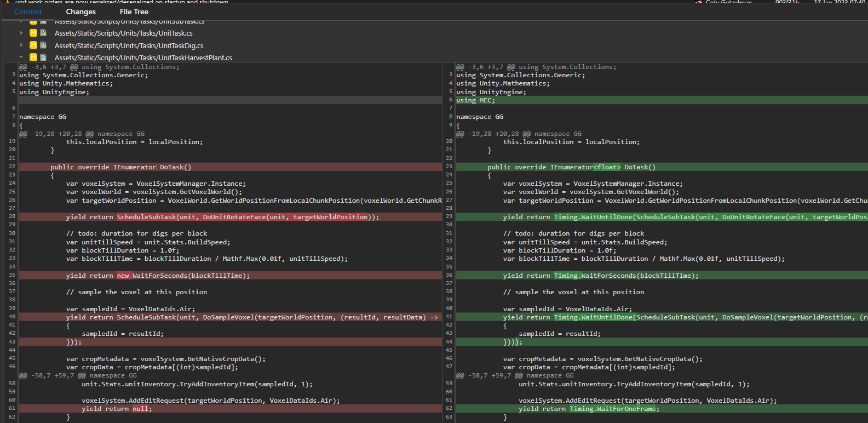Click the file icon next to UnitTask.cs

[x=43, y=33]
